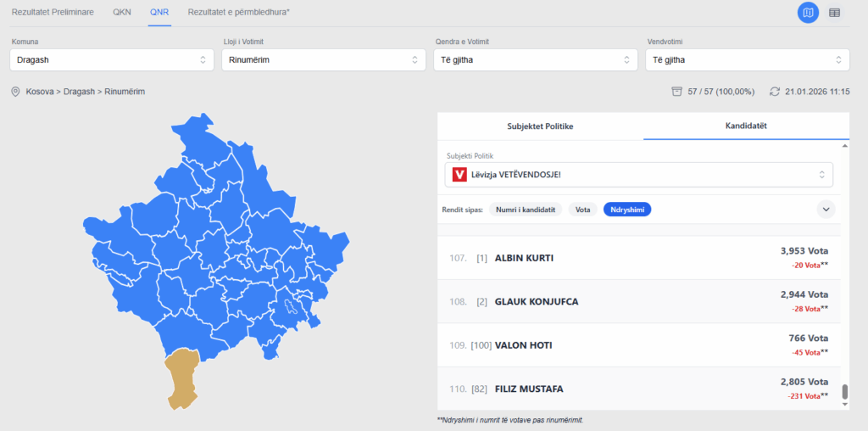Viewport: 868px width, 431px height.
Task: Click the location pin icon by breadcrumb
Action: (15, 92)
